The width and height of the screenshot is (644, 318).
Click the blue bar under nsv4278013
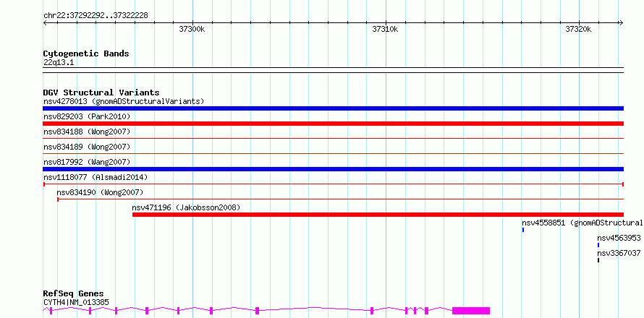pos(333,108)
